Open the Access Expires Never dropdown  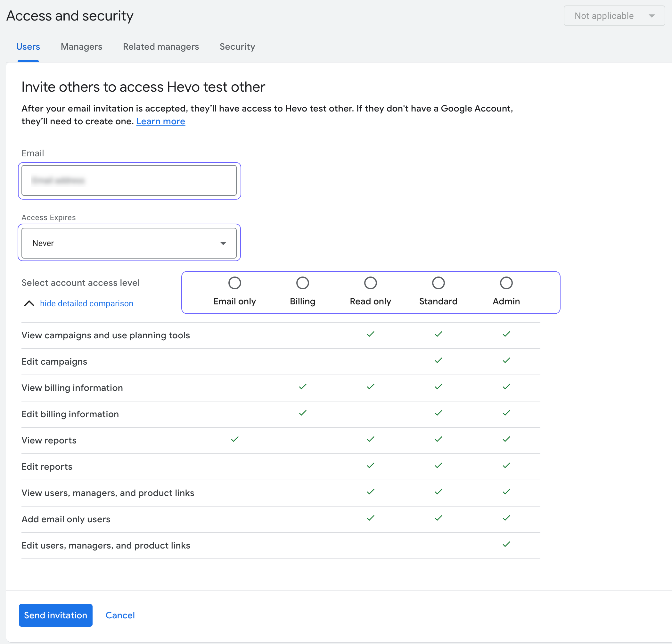pyautogui.click(x=129, y=243)
